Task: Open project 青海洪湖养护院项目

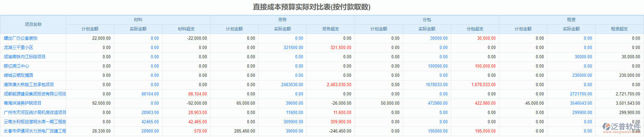Action: pyautogui.click(x=22, y=103)
